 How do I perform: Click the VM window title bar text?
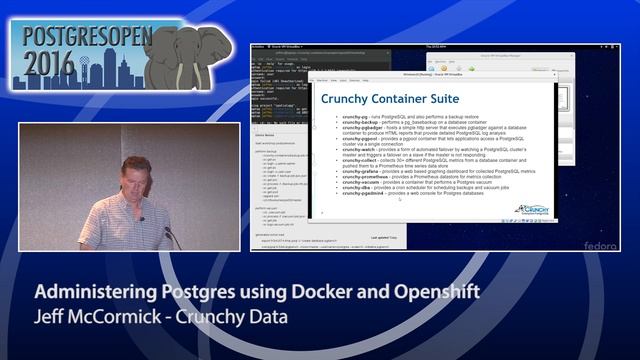(x=433, y=75)
